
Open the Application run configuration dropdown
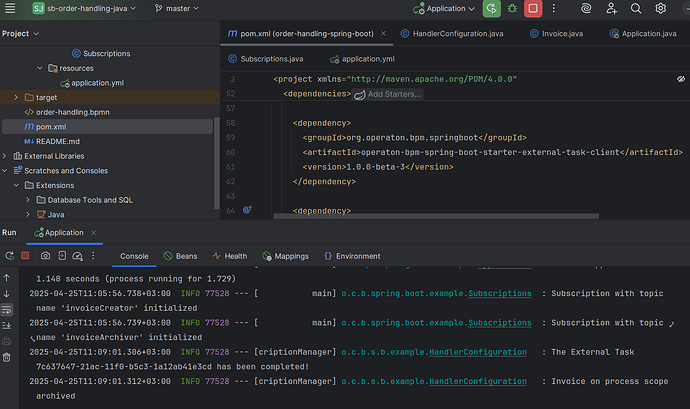[x=444, y=8]
